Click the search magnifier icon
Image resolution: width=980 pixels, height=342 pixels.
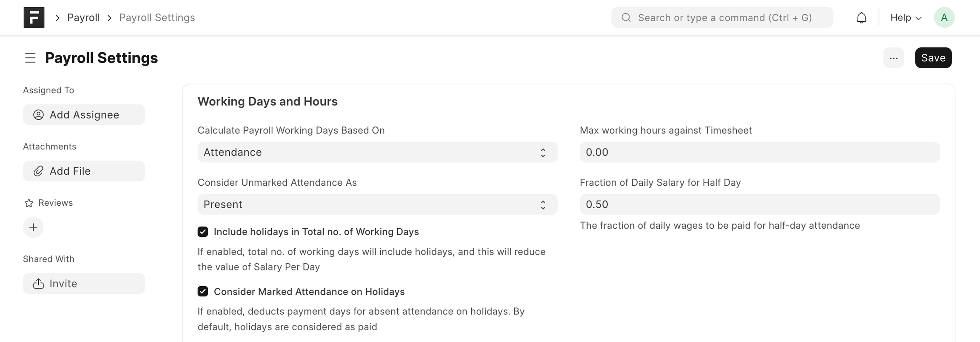click(x=626, y=17)
